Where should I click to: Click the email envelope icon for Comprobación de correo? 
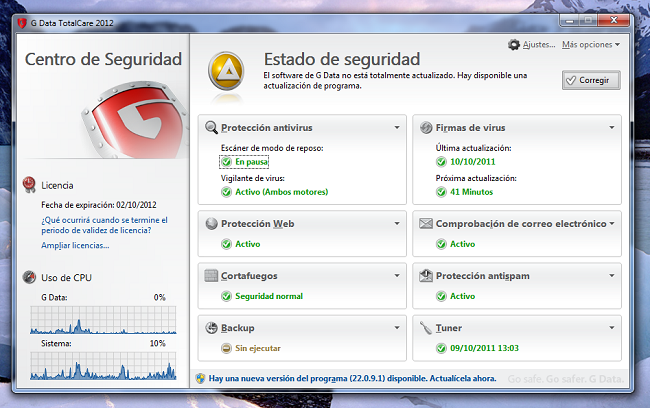coord(426,223)
